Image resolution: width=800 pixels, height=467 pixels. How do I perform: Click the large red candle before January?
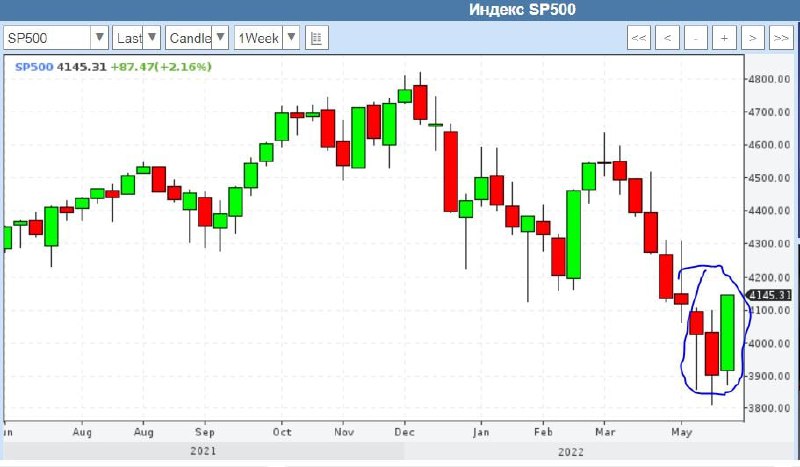pyautogui.click(x=451, y=171)
